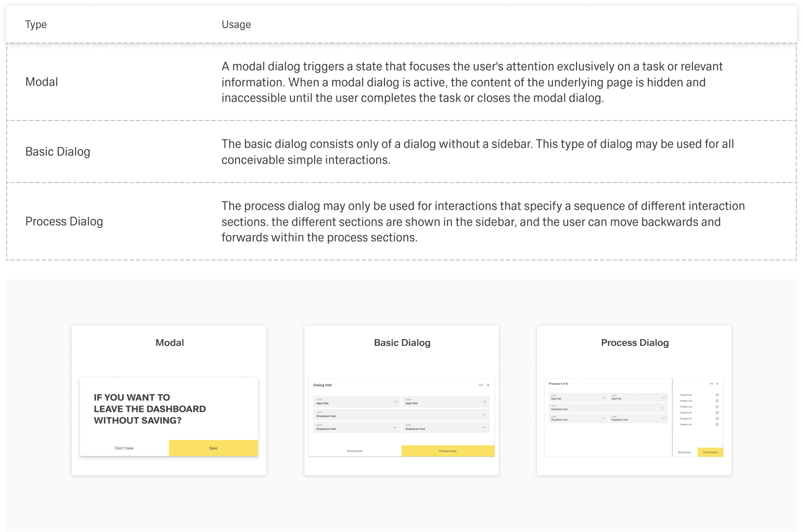803x532 pixels.
Task: Click the second Process Link checkmark icon
Action: coord(717,401)
